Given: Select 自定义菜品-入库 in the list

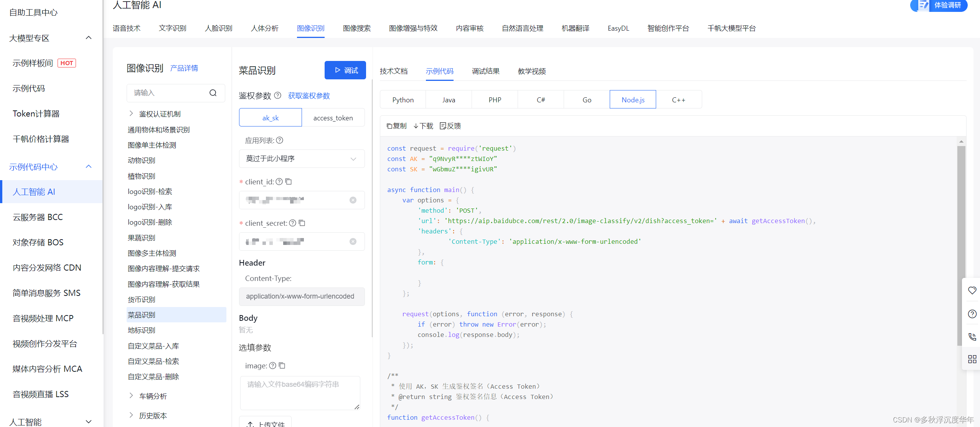Looking at the screenshot, I should coord(153,346).
